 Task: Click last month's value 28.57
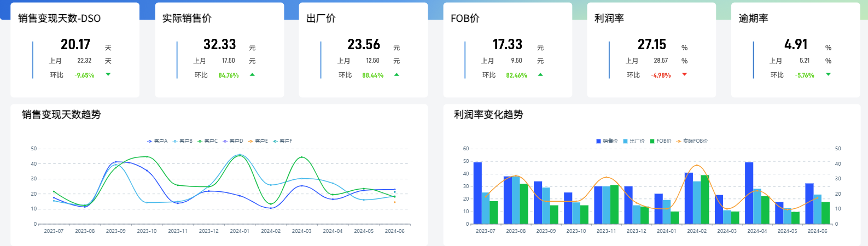(661, 61)
